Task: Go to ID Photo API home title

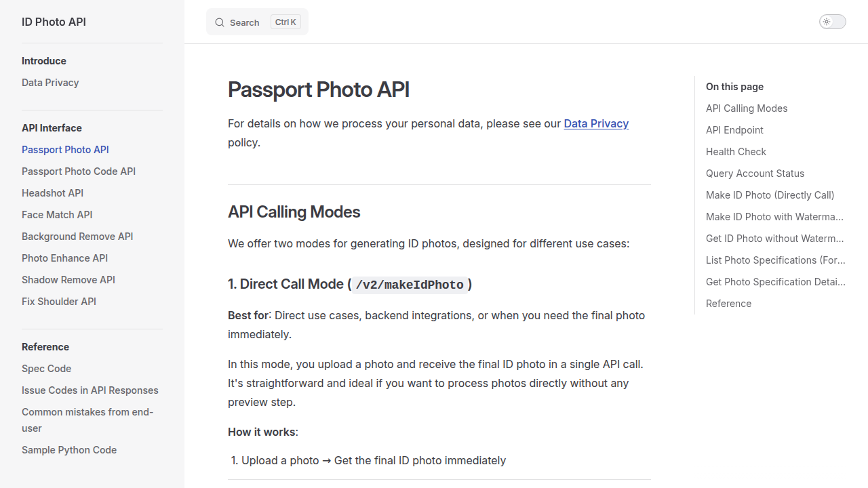Action: [x=54, y=22]
